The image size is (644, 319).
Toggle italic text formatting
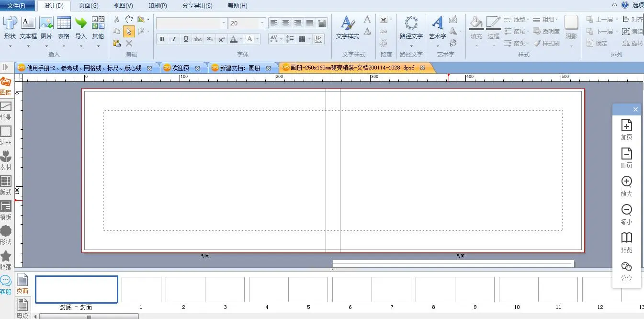click(174, 39)
